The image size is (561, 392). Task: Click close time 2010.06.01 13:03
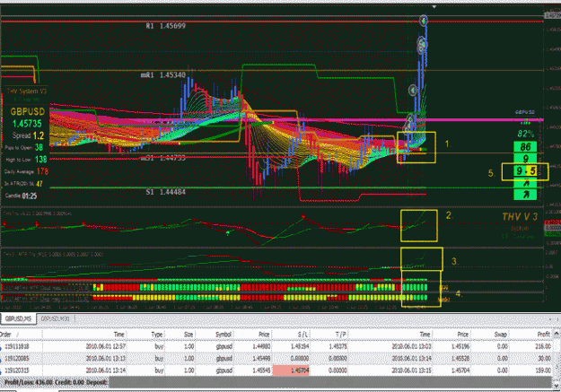pos(411,346)
